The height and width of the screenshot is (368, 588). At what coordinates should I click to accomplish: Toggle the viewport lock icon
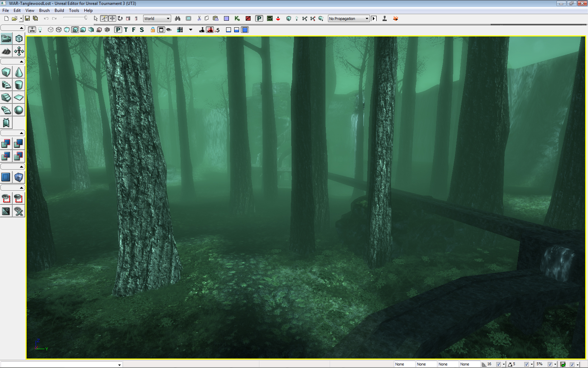153,30
